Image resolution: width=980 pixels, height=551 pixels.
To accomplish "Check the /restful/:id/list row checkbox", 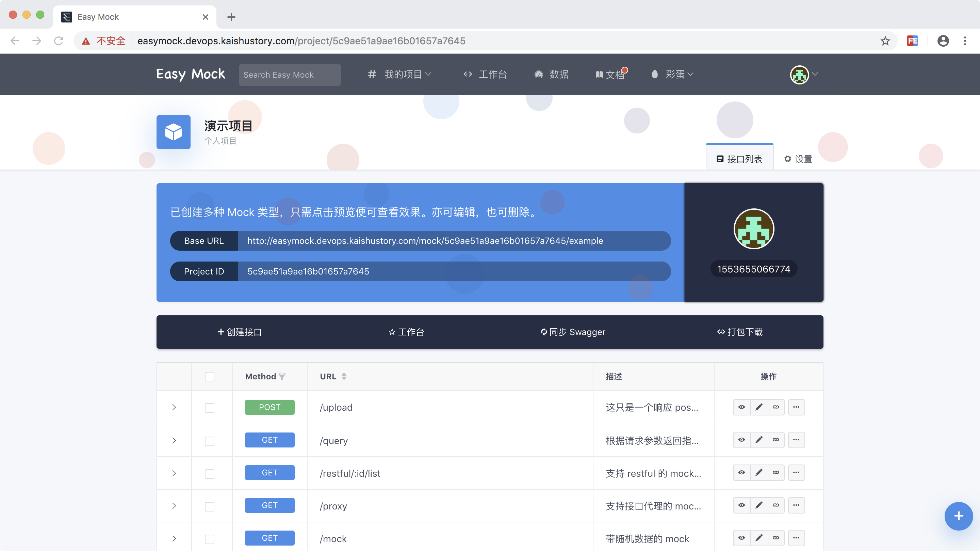I will click(210, 474).
